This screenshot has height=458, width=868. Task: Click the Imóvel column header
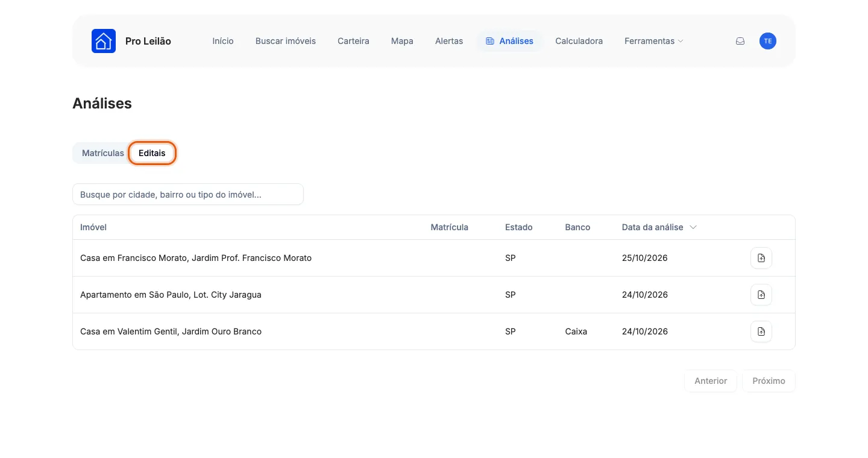(x=93, y=227)
